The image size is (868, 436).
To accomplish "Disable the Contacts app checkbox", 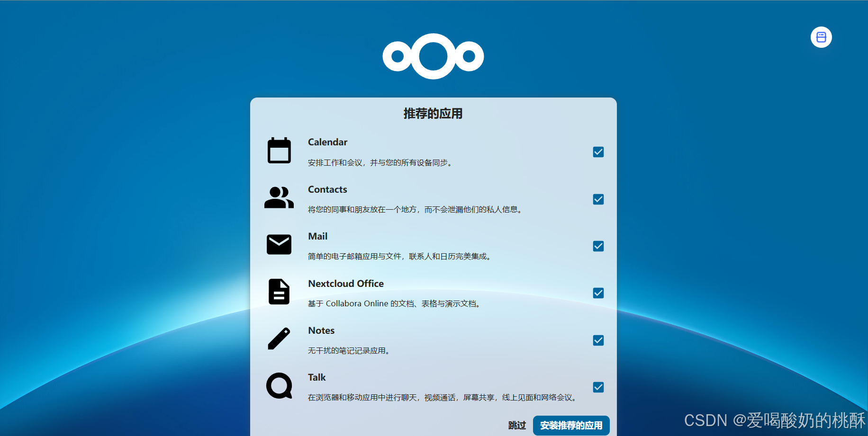I will click(598, 199).
